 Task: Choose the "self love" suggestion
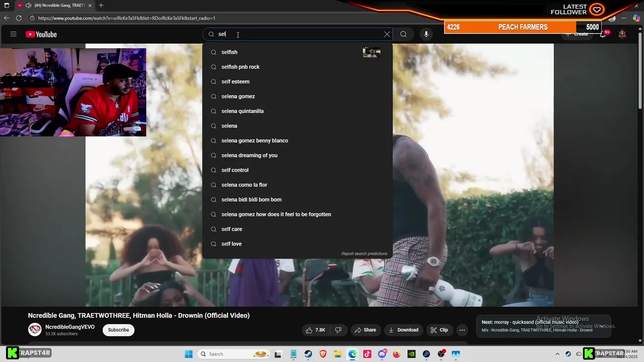coord(297,244)
